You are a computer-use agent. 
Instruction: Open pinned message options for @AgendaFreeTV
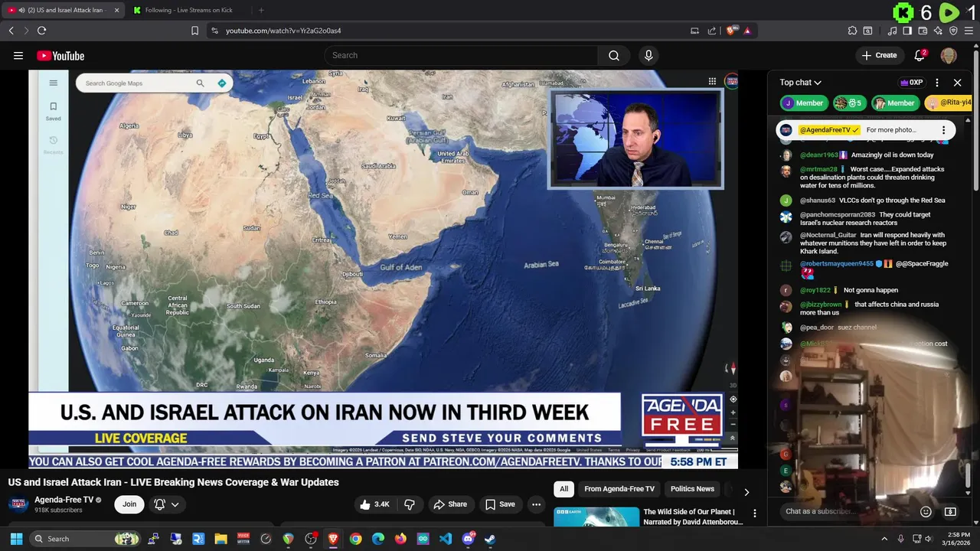943,130
